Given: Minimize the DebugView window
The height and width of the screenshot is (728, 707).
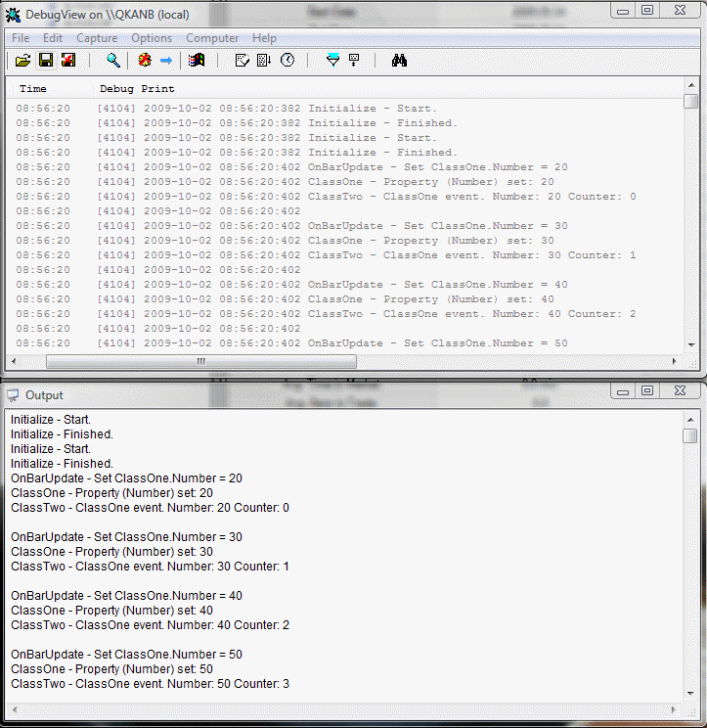Looking at the screenshot, I should tap(623, 11).
